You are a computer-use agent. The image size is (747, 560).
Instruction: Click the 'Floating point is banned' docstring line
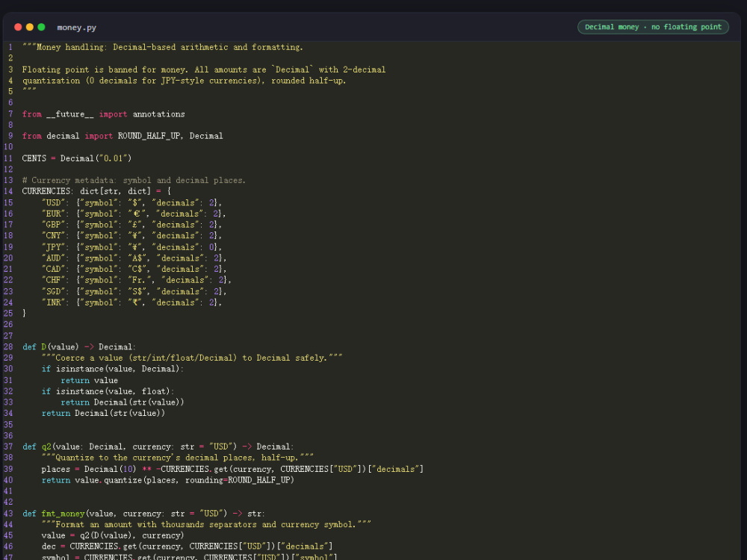tap(204, 69)
